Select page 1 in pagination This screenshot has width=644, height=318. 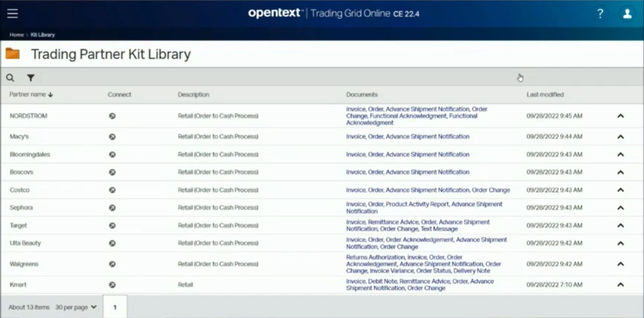coord(115,307)
